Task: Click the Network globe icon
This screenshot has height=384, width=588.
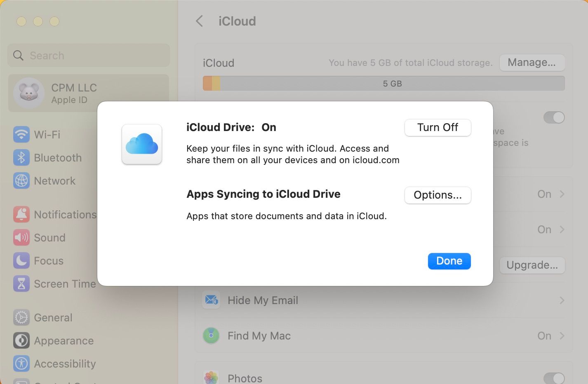Action: (x=21, y=181)
